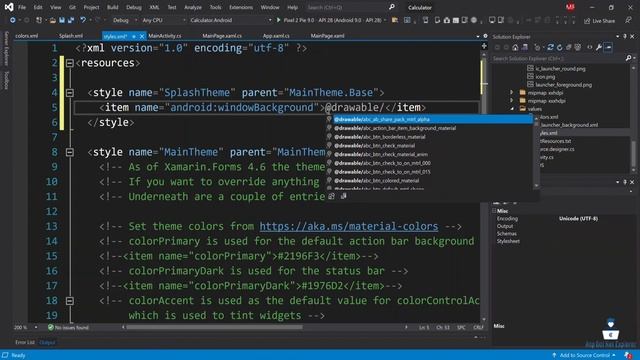Click the Visual Studio logo icon

(9, 7)
